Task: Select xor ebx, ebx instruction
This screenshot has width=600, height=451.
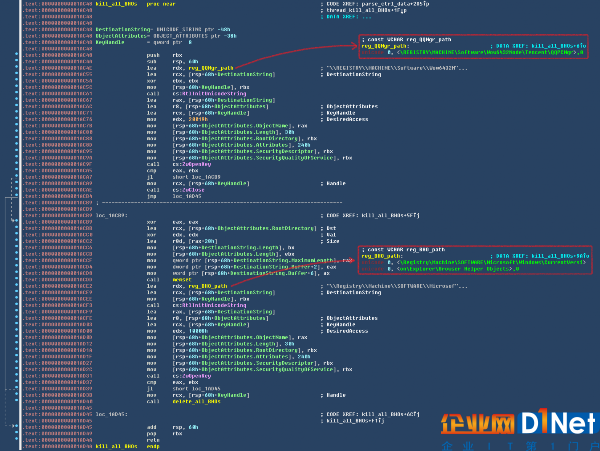Action: pyautogui.click(x=172, y=81)
